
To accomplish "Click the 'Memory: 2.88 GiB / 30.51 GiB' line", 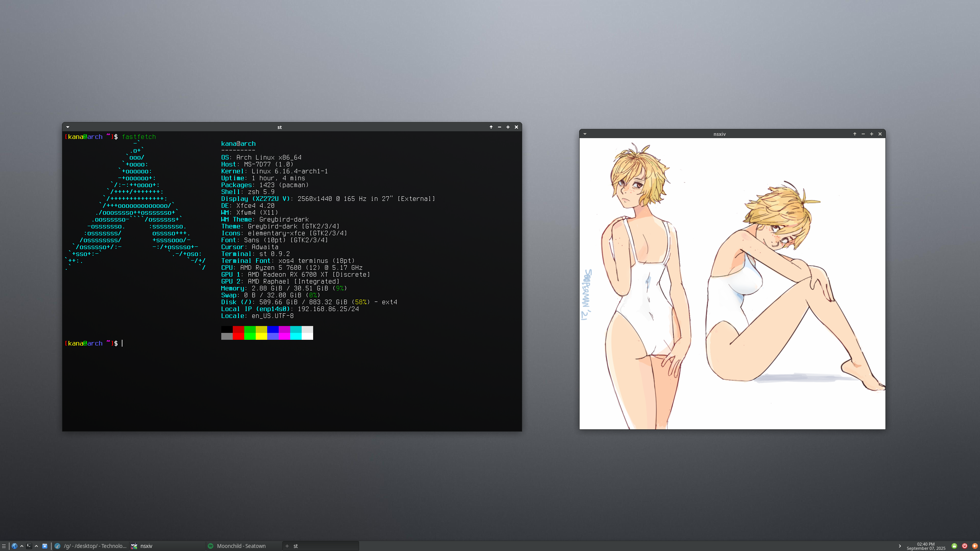I will pyautogui.click(x=284, y=288).
